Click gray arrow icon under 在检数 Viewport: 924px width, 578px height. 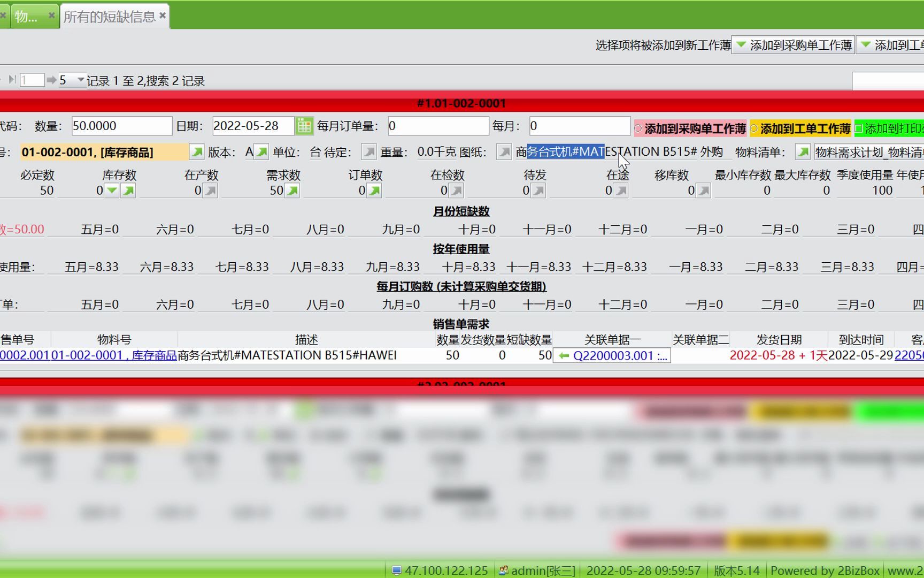[x=456, y=191]
